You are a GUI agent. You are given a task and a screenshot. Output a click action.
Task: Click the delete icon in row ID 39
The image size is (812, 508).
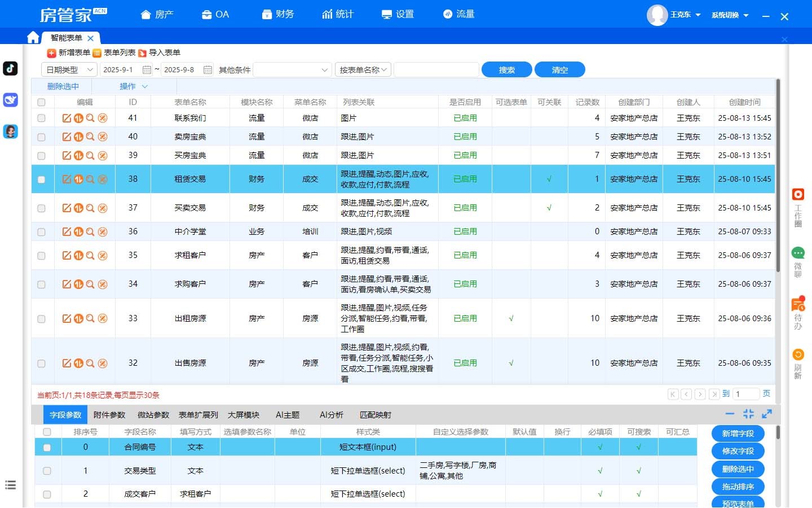click(x=103, y=155)
